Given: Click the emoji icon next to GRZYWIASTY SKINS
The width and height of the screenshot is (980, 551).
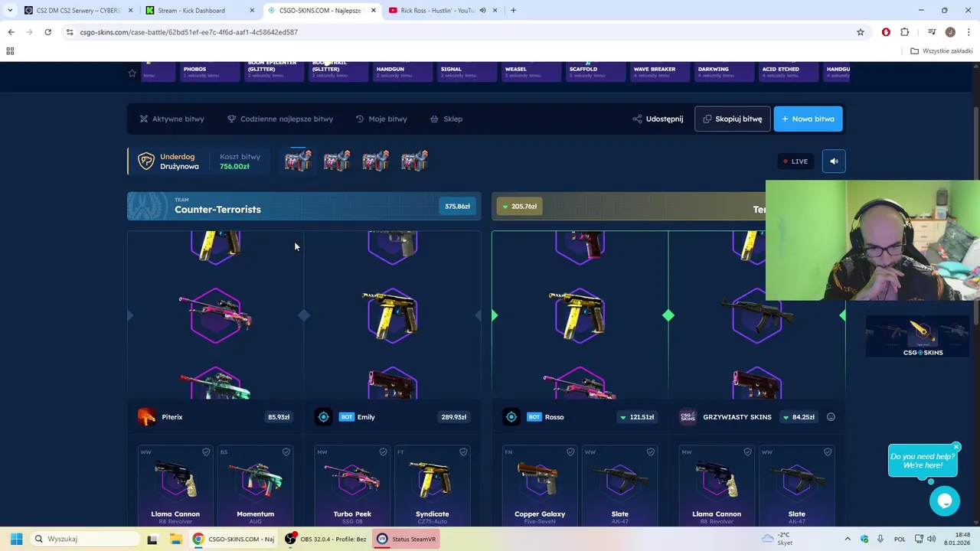Looking at the screenshot, I should [831, 417].
